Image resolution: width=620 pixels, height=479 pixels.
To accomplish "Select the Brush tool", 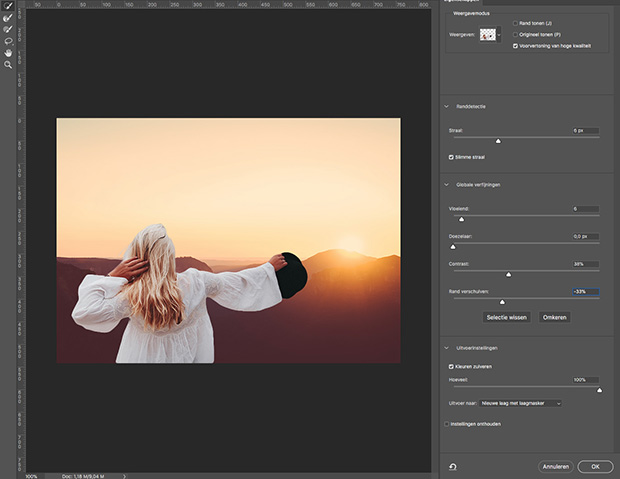I will coord(8,29).
